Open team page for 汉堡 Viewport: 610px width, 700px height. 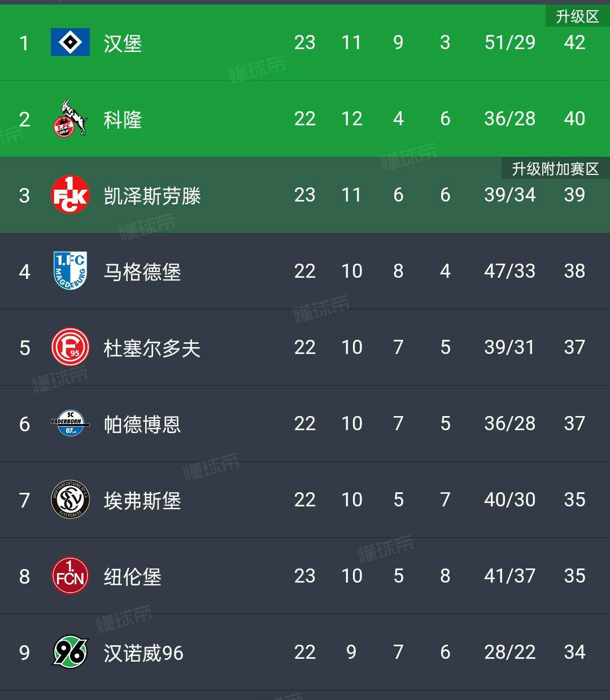(x=123, y=43)
